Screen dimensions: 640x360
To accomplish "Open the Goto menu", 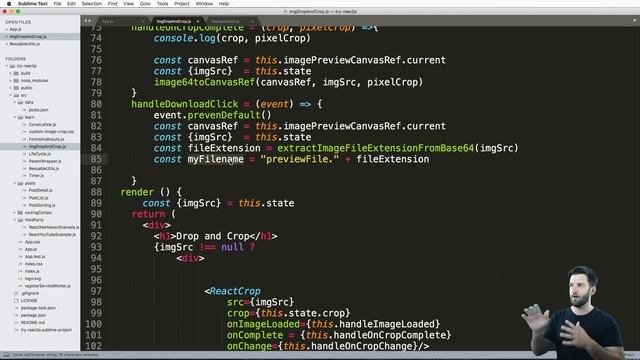I will tap(145, 4).
